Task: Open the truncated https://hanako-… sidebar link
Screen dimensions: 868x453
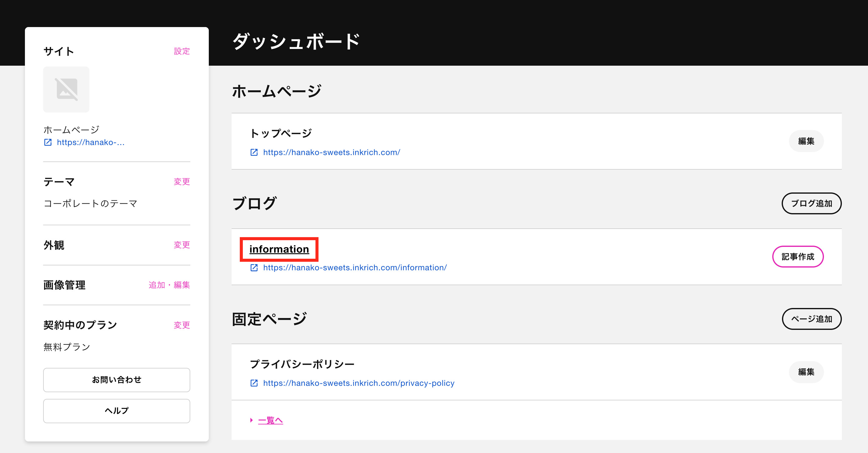Action: pyautogui.click(x=91, y=143)
